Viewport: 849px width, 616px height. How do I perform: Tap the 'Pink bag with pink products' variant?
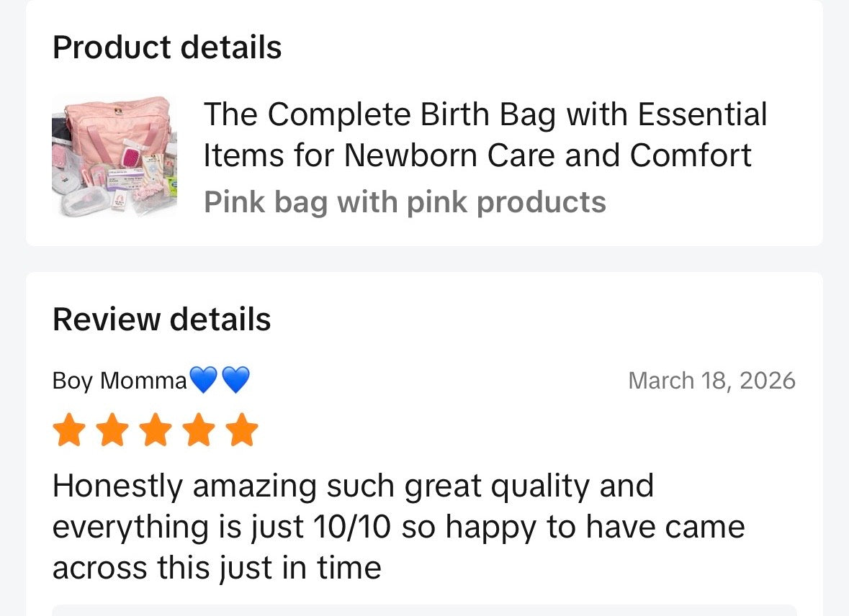point(405,202)
